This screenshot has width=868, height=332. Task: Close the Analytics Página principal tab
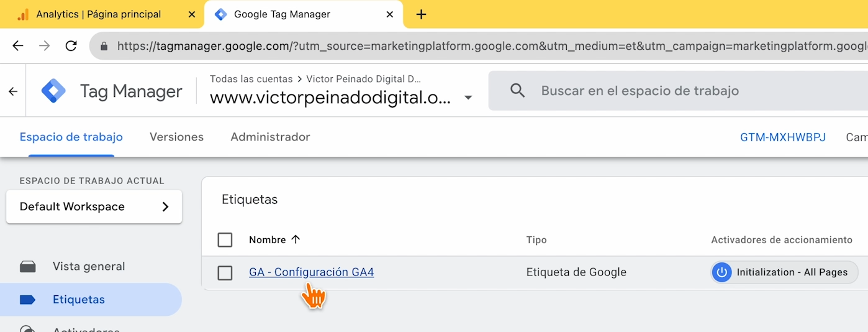click(x=192, y=14)
